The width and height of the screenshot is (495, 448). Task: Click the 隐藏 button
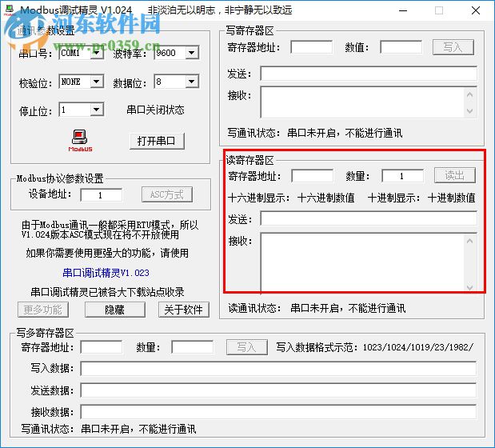115,310
